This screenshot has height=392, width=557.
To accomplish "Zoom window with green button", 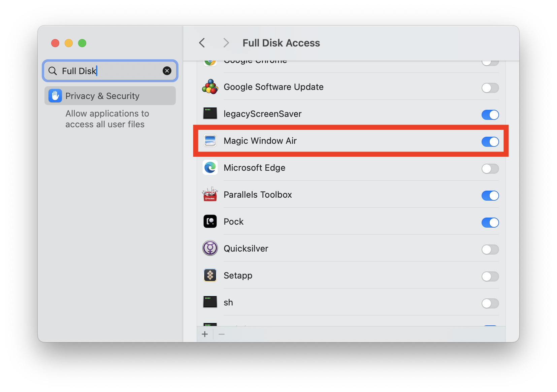I will (82, 43).
